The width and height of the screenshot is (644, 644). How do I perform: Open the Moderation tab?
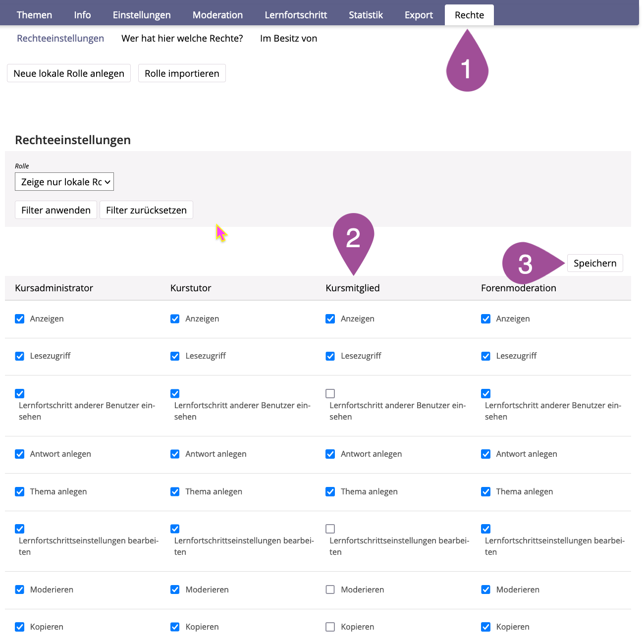point(217,15)
